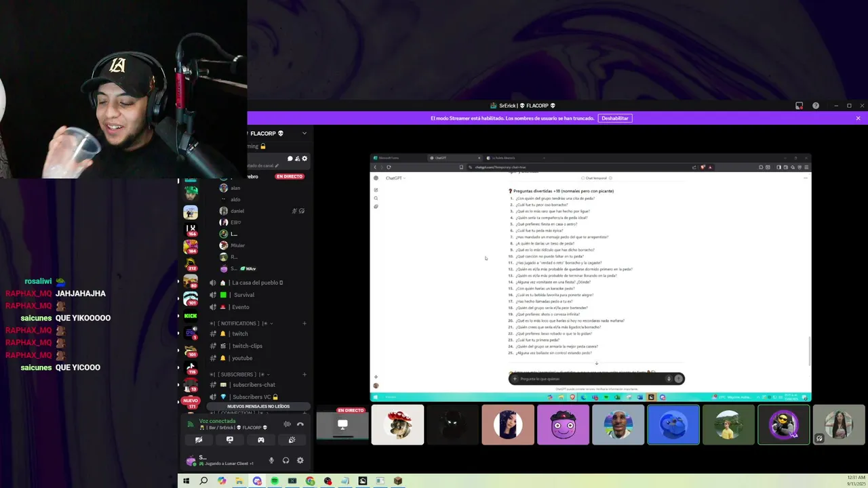Open Discord inbox icon in title bar
Screen dimensions: 868x488
(799, 106)
